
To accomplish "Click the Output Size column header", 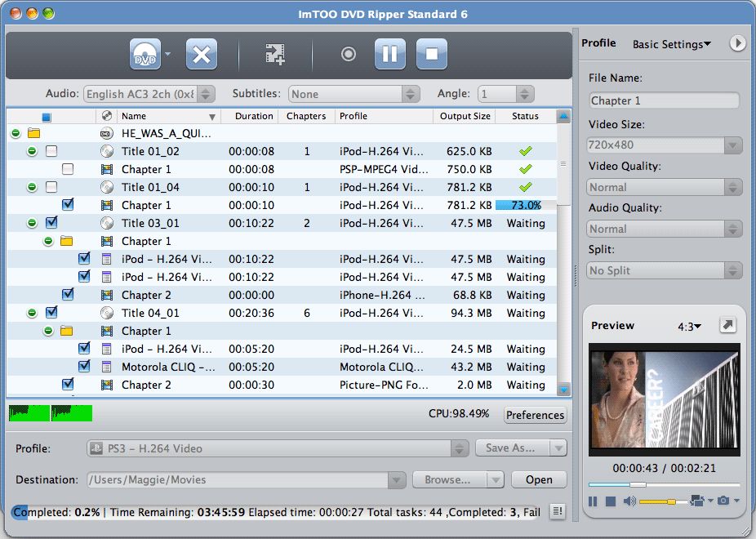I will [x=465, y=116].
